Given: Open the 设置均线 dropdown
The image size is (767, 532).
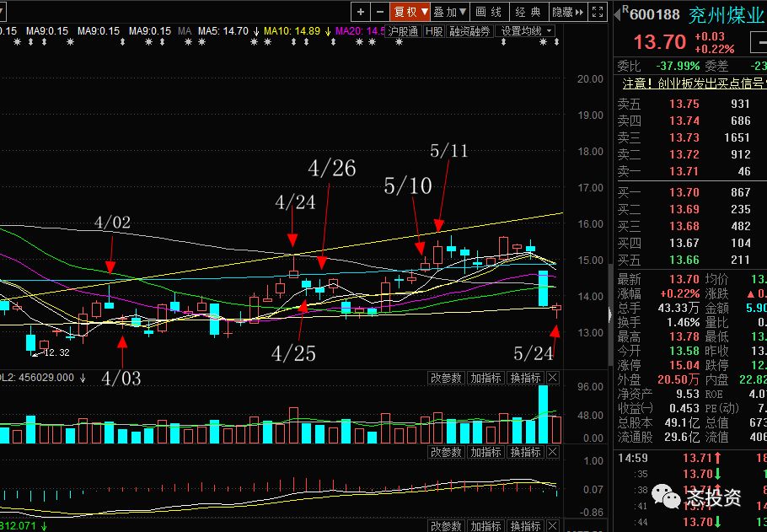Looking at the screenshot, I should point(524,31).
